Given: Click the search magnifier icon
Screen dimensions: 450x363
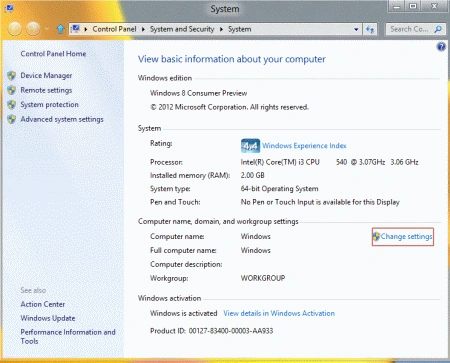Looking at the screenshot, I should (438, 29).
